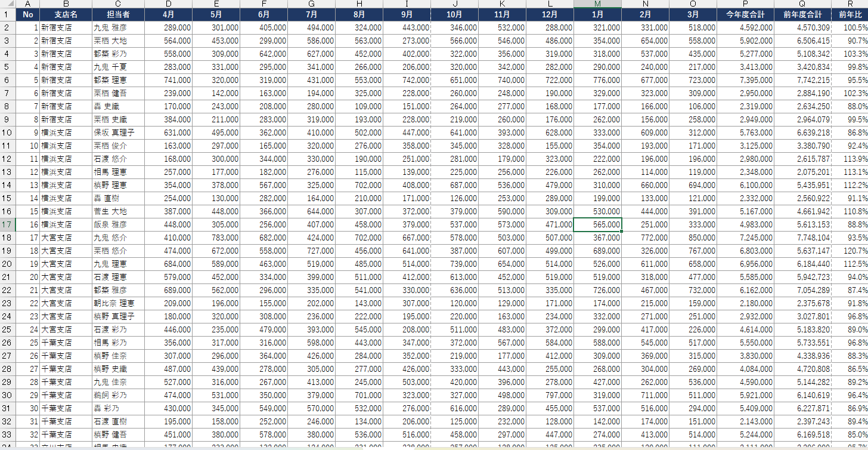Click the cell with 850,000
868x450 pixels.
click(x=693, y=238)
